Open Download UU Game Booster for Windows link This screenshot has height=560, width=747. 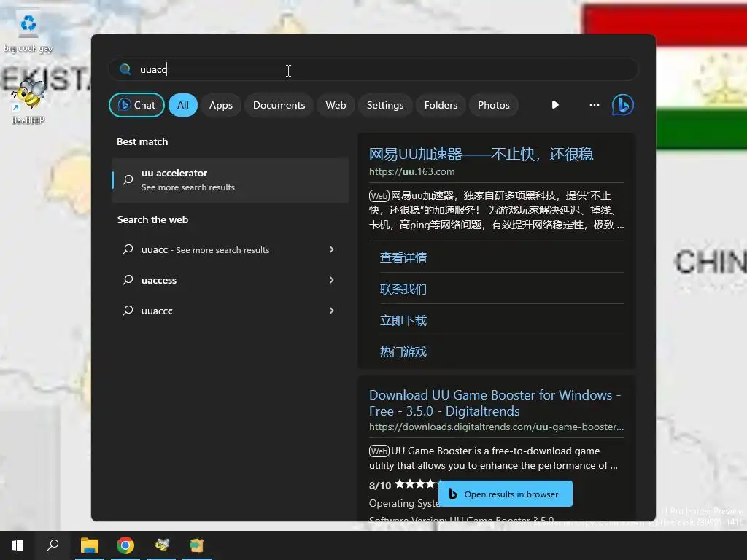(x=495, y=402)
